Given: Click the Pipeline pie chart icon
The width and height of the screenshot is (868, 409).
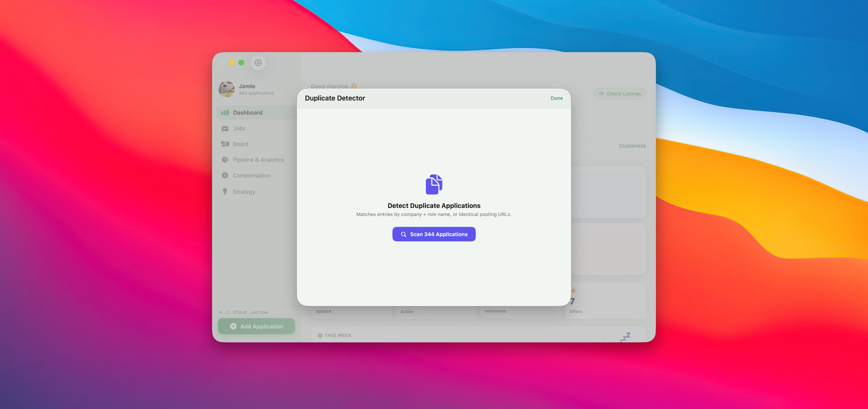Looking at the screenshot, I should [225, 160].
